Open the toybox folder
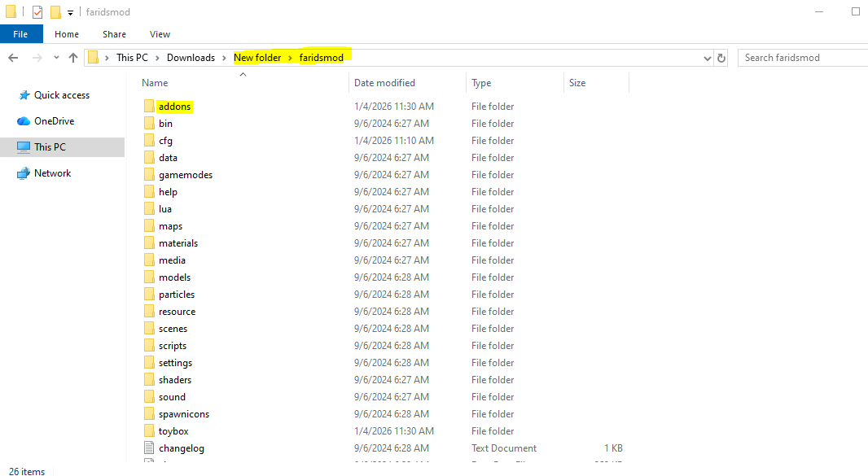Screen dimensions: 868x476 pos(172,430)
